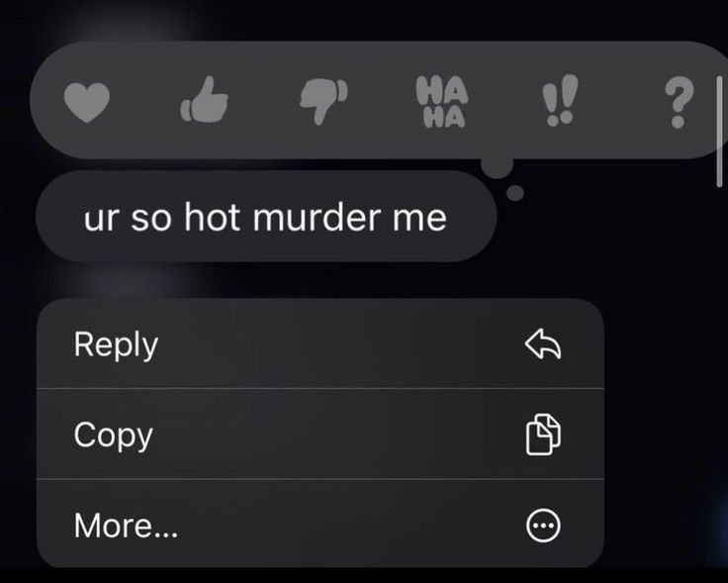This screenshot has width=728, height=583.
Task: Tap the "ur so hot murder me" bubble
Action: coord(266,217)
